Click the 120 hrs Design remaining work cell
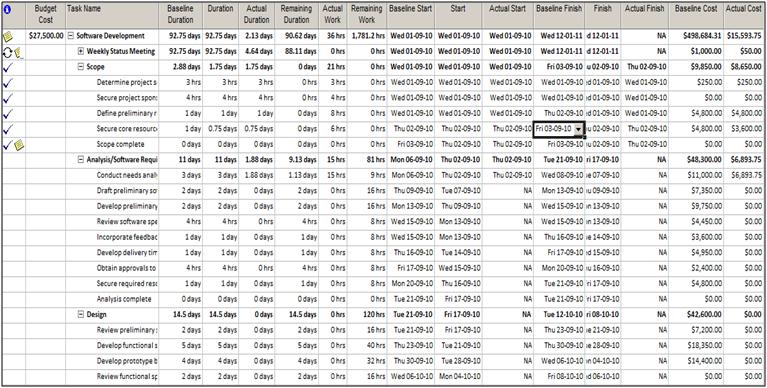 pos(367,315)
